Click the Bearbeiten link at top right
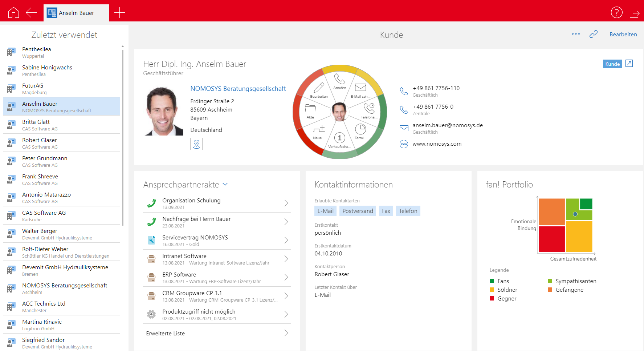644x351 pixels. point(623,34)
